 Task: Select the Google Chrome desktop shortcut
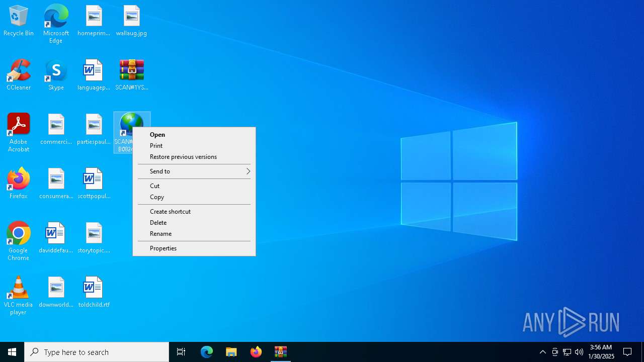coord(19,241)
